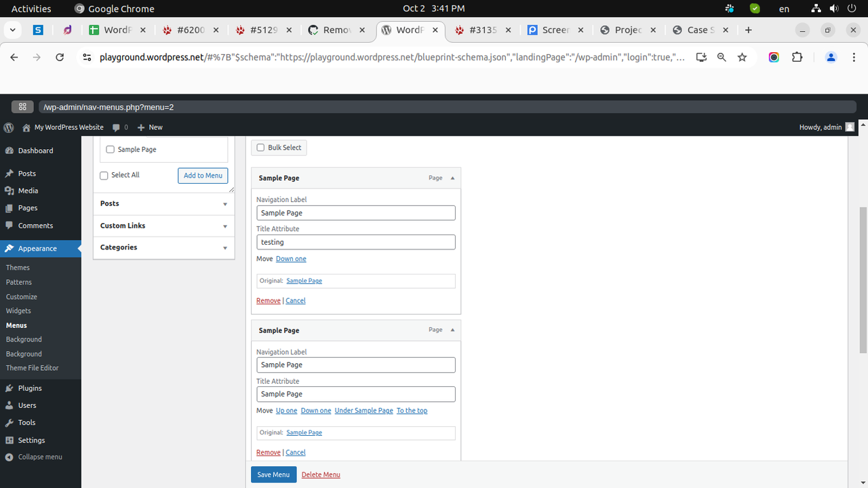This screenshot has height=488, width=868.
Task: Open Chrome tab search dropdown
Action: click(13, 30)
